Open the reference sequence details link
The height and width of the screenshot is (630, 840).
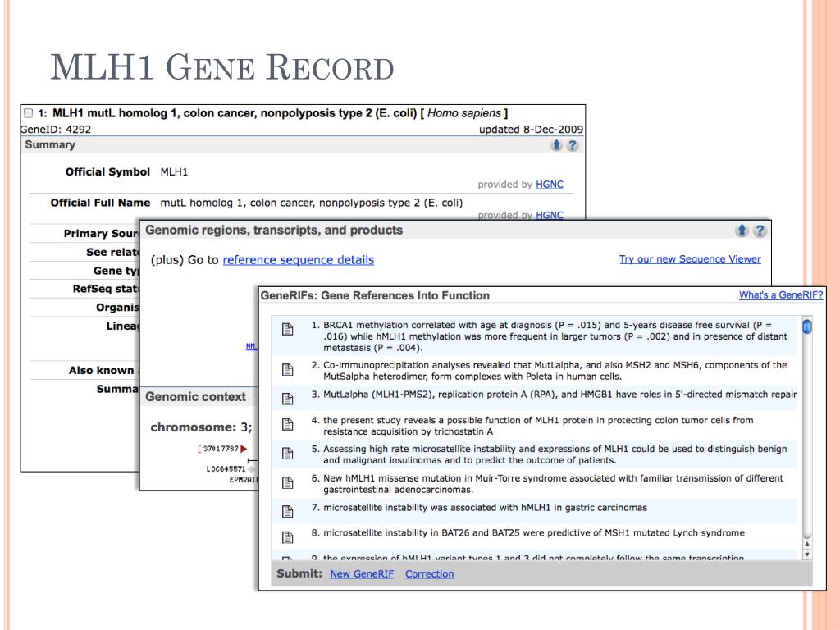point(299,260)
